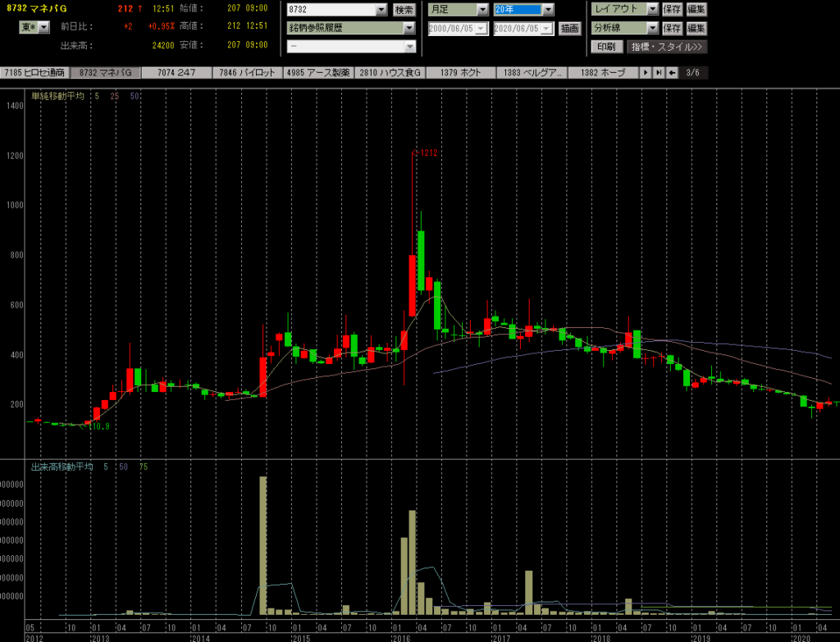Expand the 指標・スタイル>> panel
840x642 pixels.
click(667, 46)
